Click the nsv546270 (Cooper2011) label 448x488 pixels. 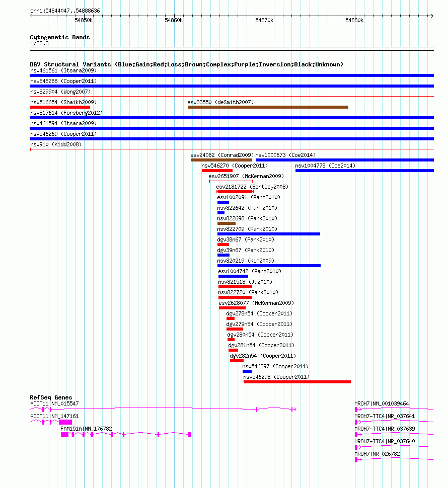(235, 166)
